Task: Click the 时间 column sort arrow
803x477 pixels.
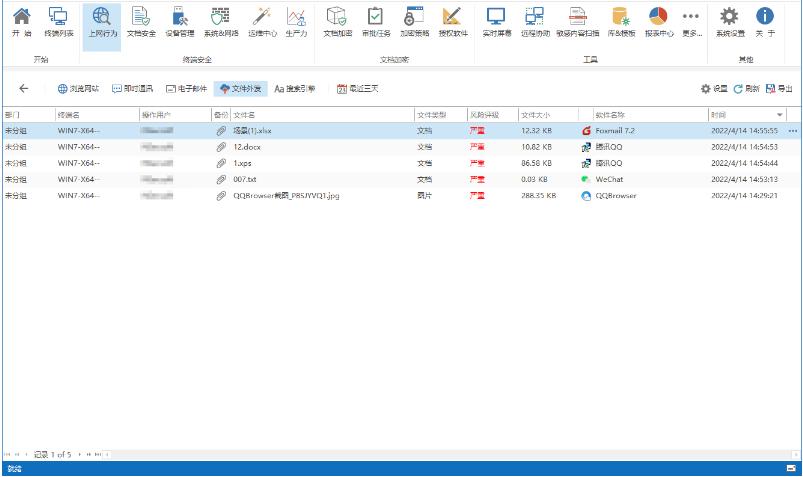Action: click(x=780, y=115)
